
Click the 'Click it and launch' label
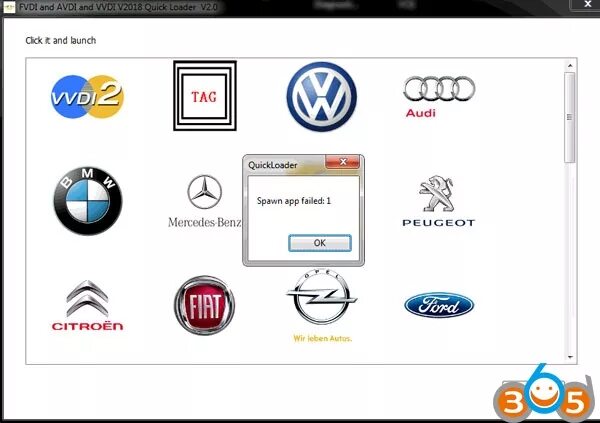pos(60,40)
